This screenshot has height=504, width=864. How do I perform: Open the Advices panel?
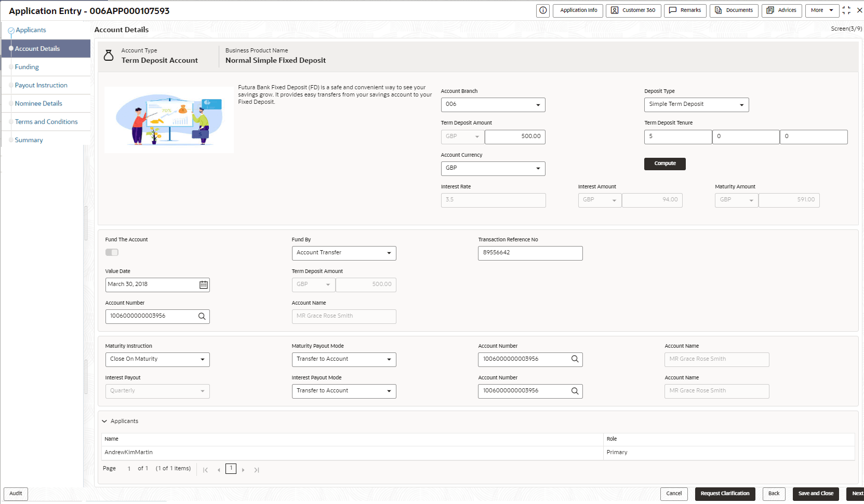[x=782, y=10]
